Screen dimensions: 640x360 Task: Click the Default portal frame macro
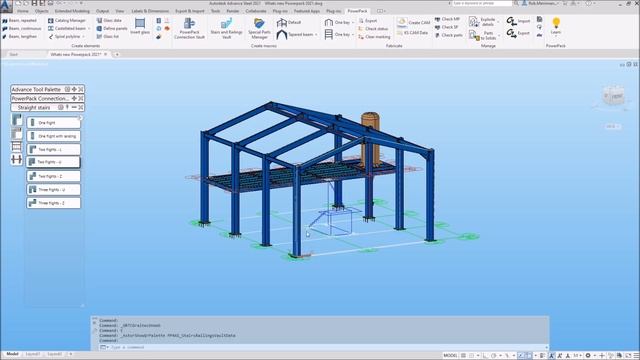click(289, 22)
